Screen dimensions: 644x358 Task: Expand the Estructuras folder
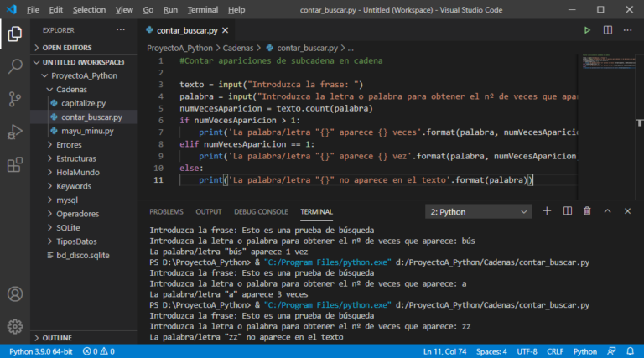click(x=75, y=158)
